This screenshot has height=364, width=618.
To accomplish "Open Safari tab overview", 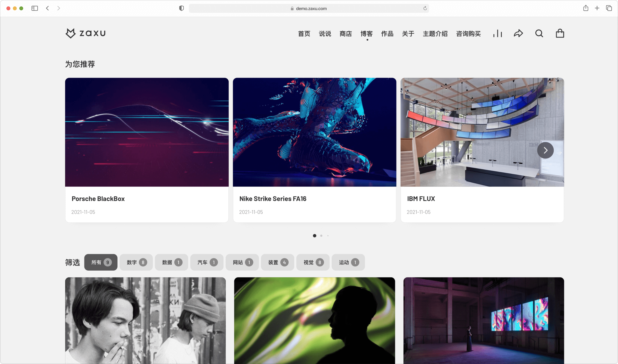I will (x=609, y=8).
